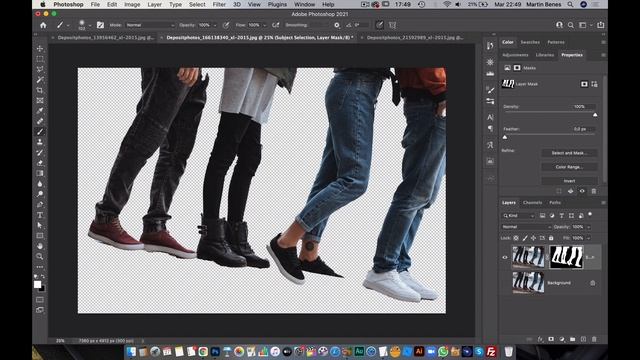Select the Frame tool
This screenshot has width=640, height=360.
click(x=40, y=100)
